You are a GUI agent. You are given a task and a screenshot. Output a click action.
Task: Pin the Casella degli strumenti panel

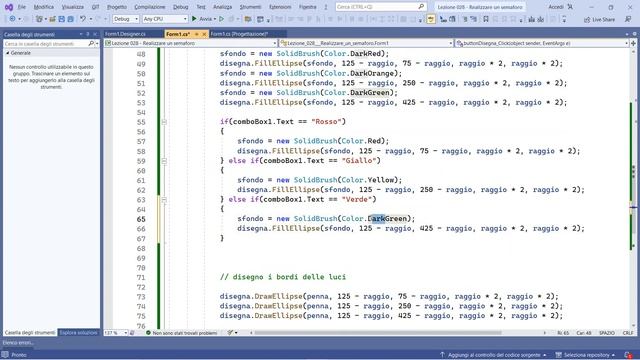pyautogui.click(x=87, y=34)
